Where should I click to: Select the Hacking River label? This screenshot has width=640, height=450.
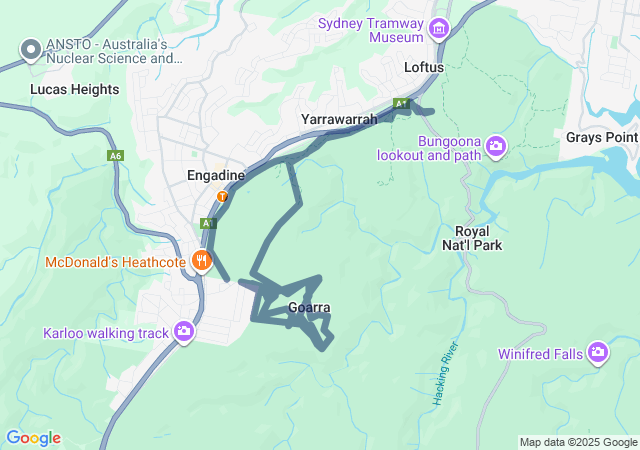445,374
